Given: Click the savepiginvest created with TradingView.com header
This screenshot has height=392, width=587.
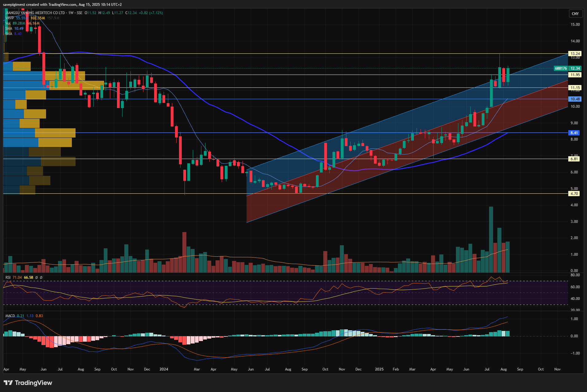Looking at the screenshot, I should [x=62, y=5].
